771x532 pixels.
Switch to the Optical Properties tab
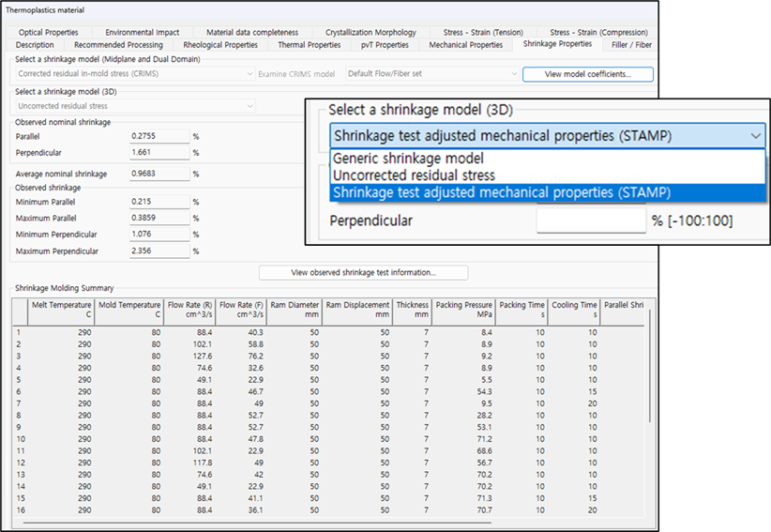point(48,32)
